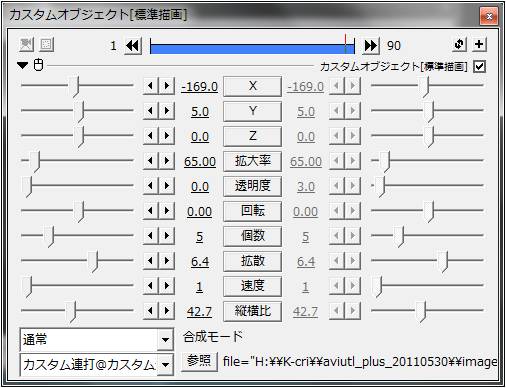Screen dimensions: 506x388
Task: Increase left 透明度 value with right arrow
Action: pyautogui.click(x=166, y=186)
